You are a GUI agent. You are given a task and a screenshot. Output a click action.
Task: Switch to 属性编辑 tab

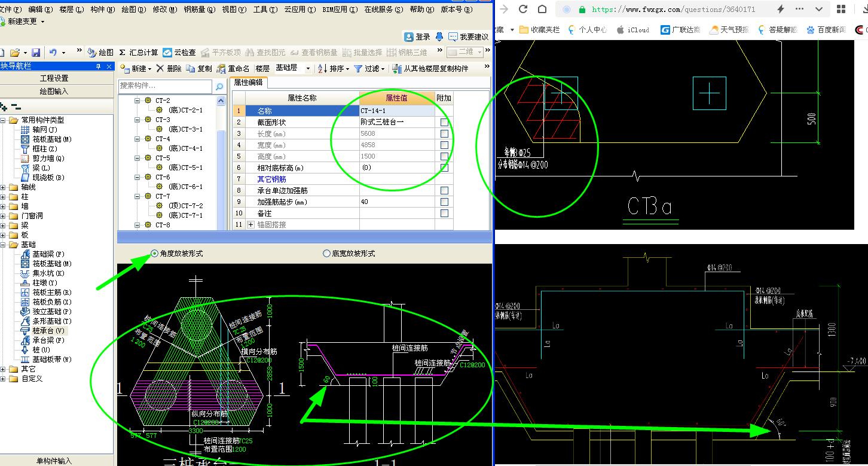248,83
